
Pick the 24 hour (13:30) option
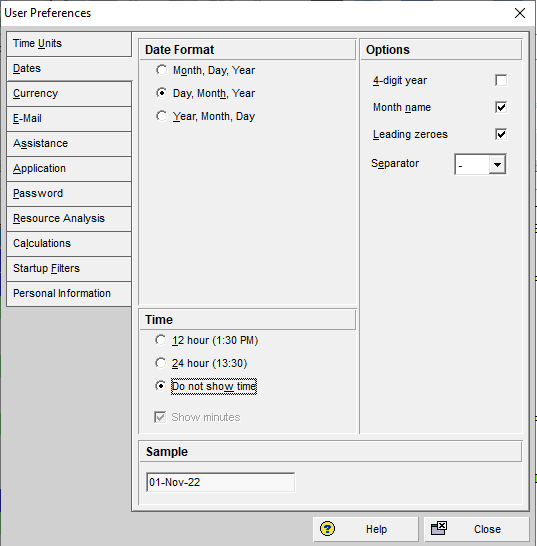pos(160,363)
